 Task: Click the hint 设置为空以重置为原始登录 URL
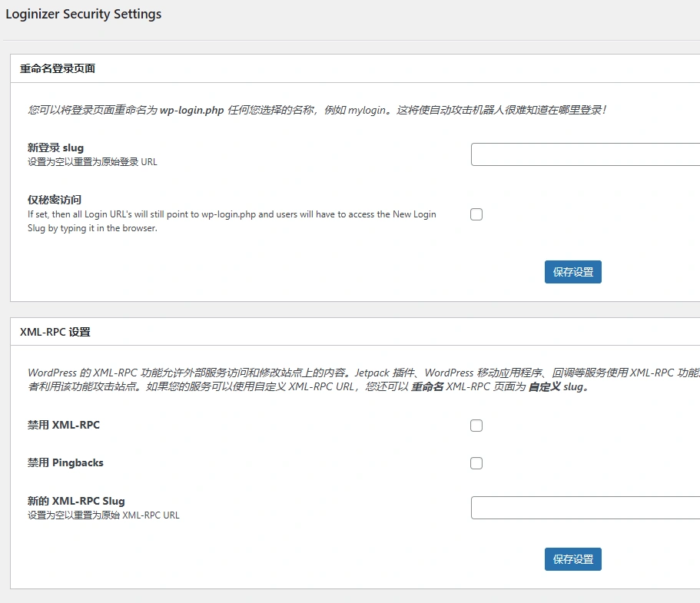[x=92, y=162]
